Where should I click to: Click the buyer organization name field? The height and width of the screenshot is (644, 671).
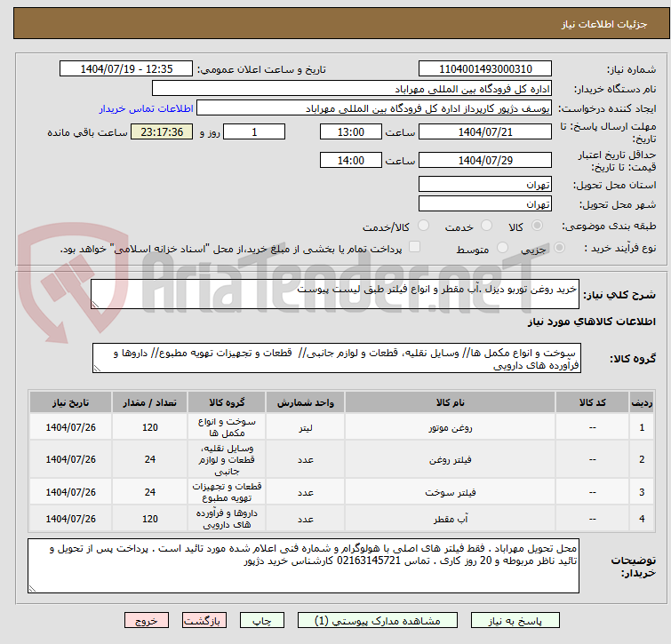click(x=352, y=89)
